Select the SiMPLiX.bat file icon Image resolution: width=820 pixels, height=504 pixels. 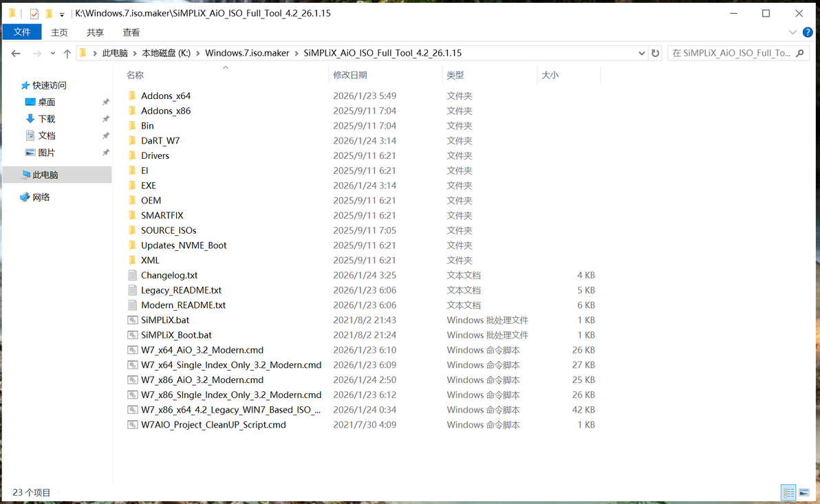[x=132, y=320]
